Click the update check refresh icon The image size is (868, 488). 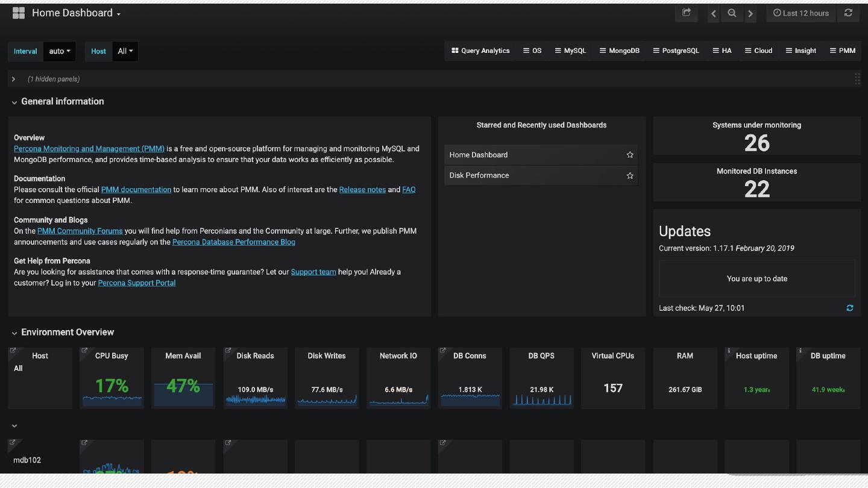(850, 308)
